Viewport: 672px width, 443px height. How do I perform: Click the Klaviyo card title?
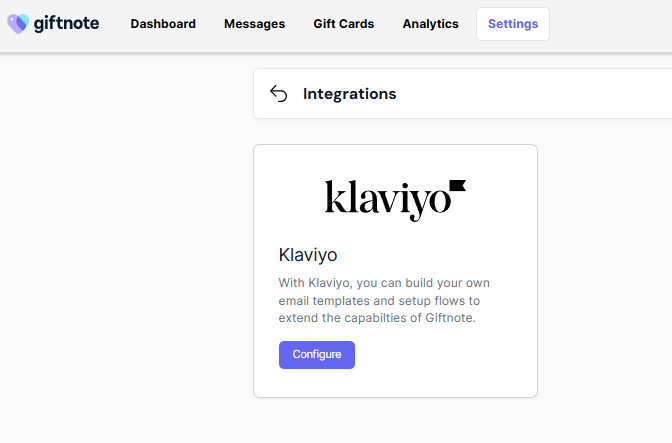pos(308,255)
